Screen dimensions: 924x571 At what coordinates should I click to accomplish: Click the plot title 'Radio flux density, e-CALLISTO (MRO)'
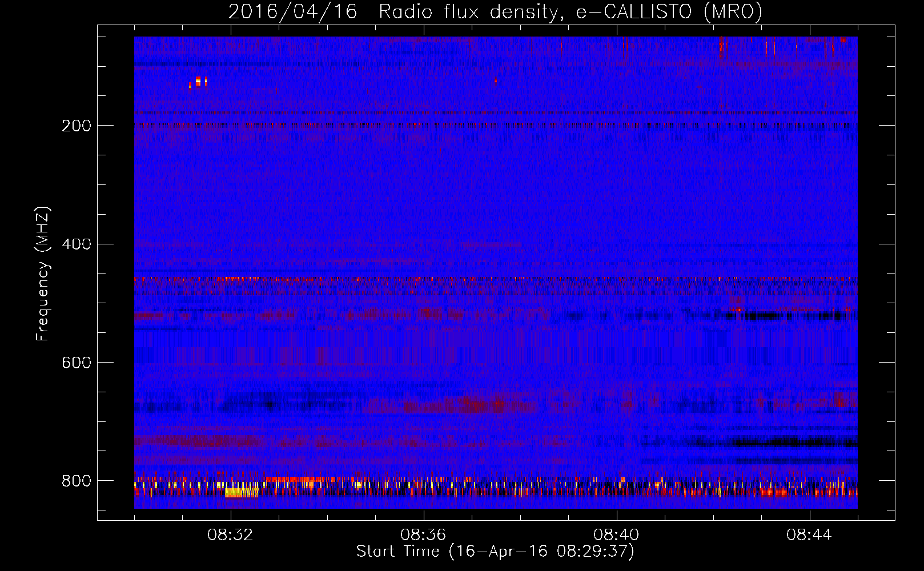[x=571, y=11]
